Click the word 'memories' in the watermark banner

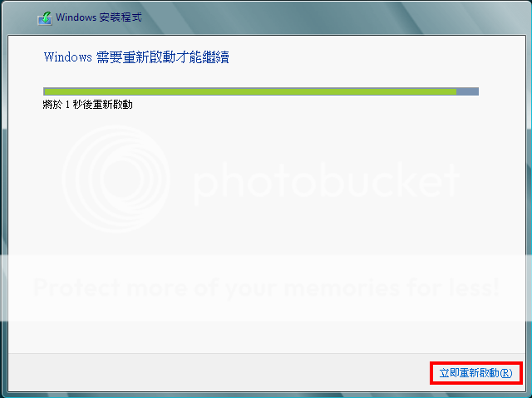click(342, 287)
